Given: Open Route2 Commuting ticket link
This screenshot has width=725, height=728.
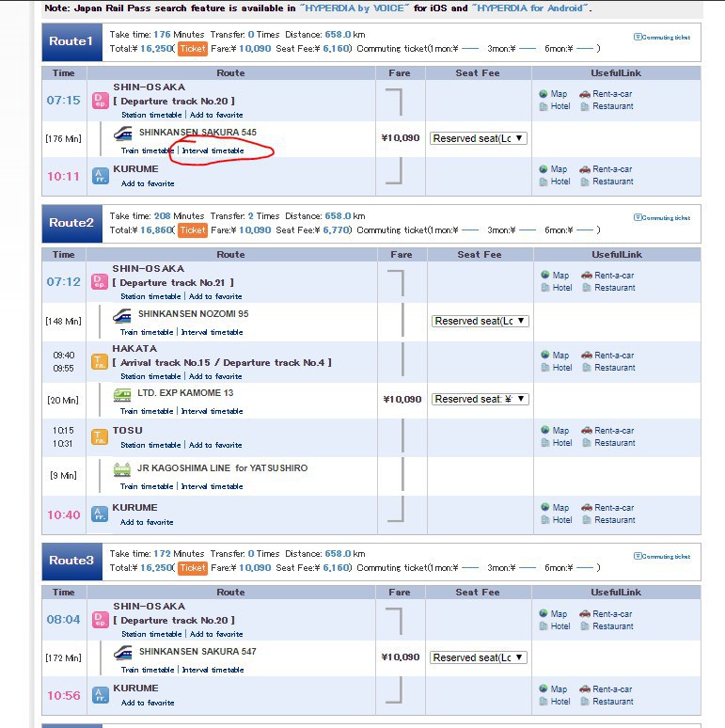Looking at the screenshot, I should click(x=662, y=218).
